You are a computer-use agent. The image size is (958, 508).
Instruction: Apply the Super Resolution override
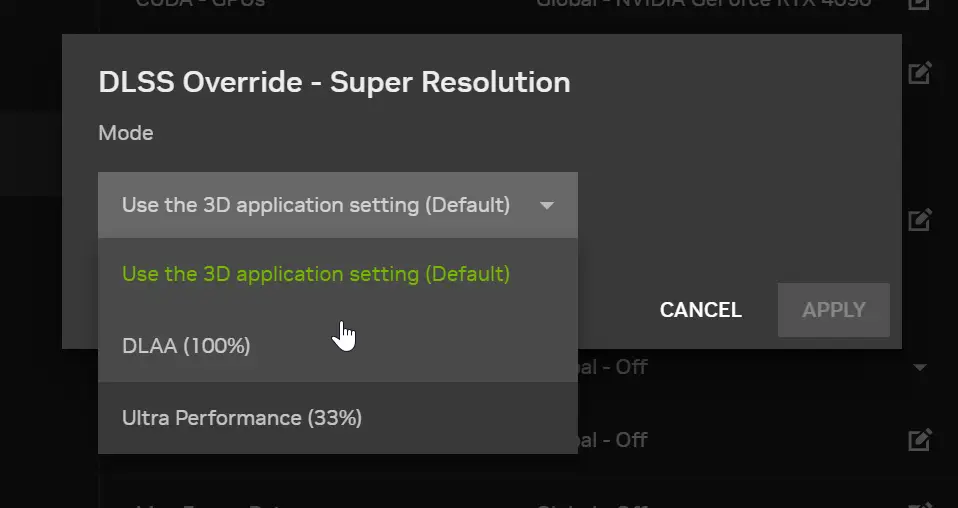pyautogui.click(x=833, y=310)
